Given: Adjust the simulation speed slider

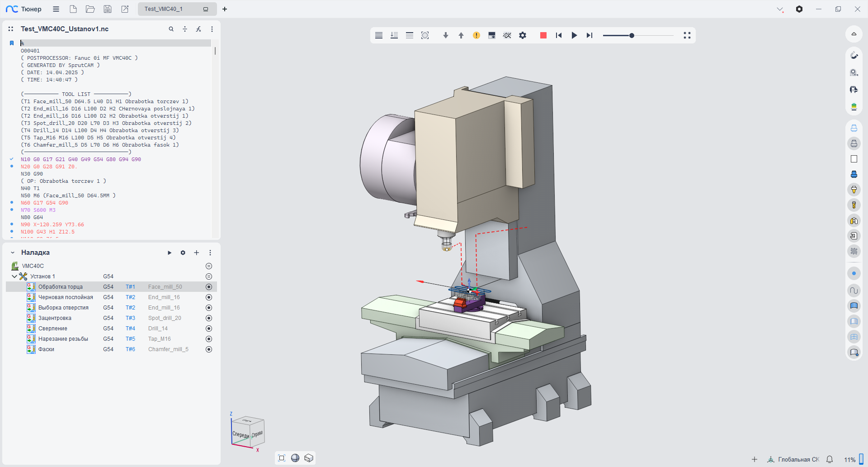Looking at the screenshot, I should 632,35.
